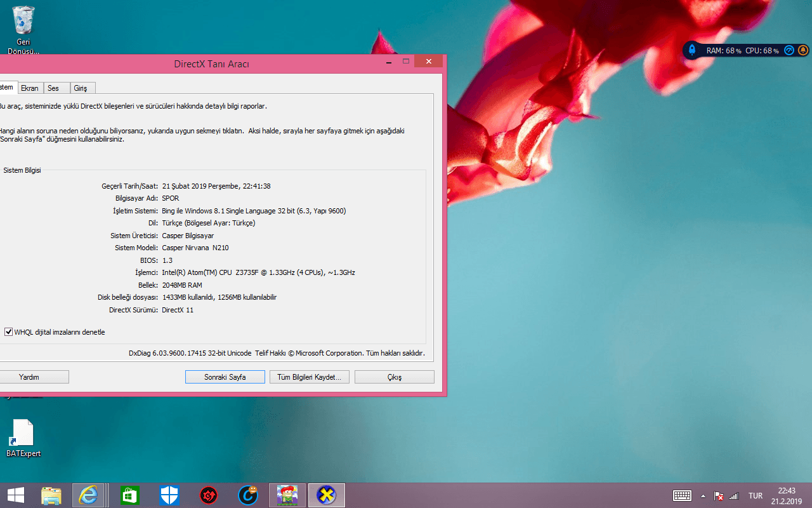Open the blue circular arrow taskbar app
This screenshot has height=508, width=812.
pos(248,495)
